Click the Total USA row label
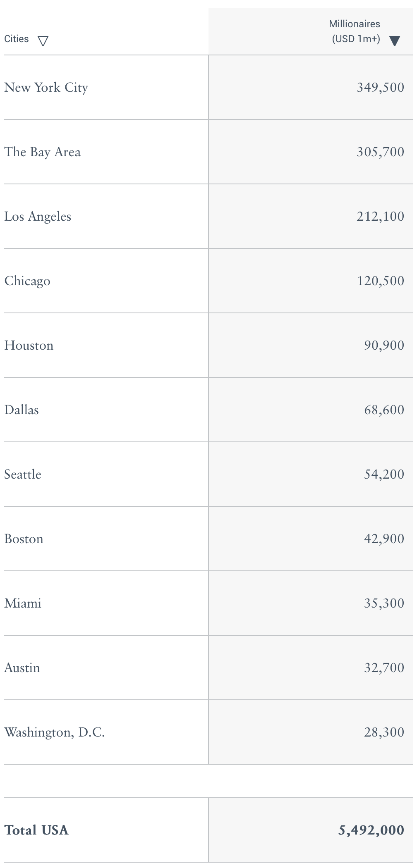 36,830
